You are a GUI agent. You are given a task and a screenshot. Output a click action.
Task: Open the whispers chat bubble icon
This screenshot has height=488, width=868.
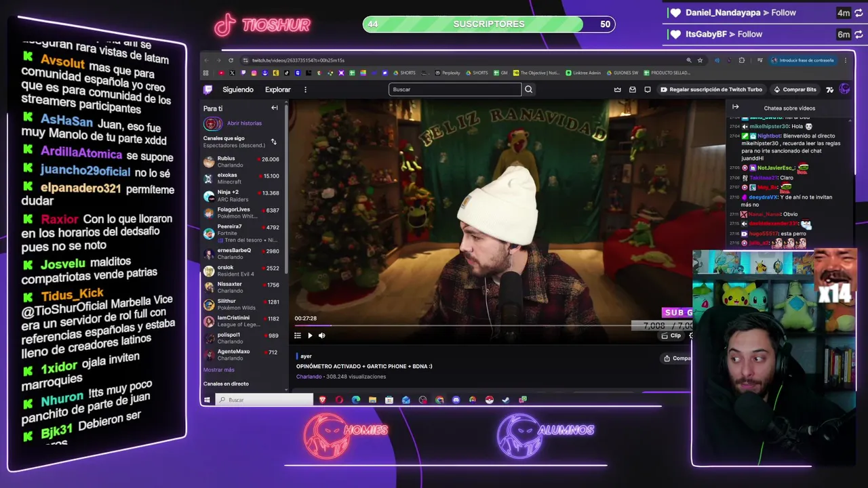click(648, 89)
